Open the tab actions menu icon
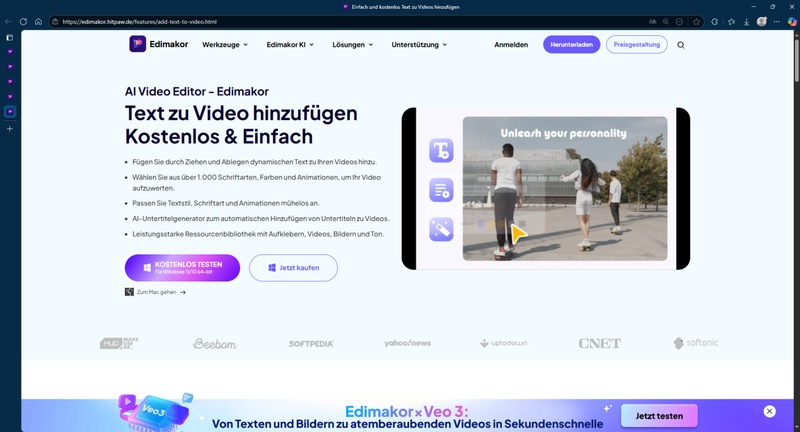 (9, 38)
